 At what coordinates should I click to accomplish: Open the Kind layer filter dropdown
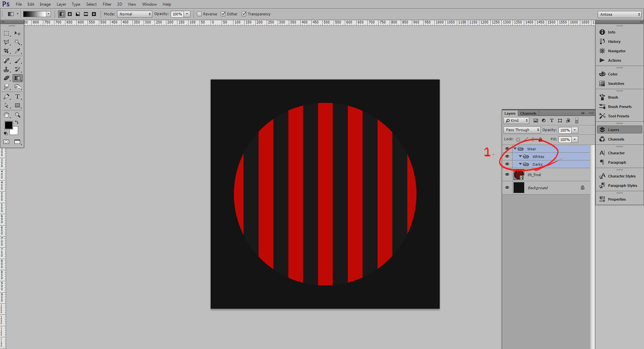(516, 121)
